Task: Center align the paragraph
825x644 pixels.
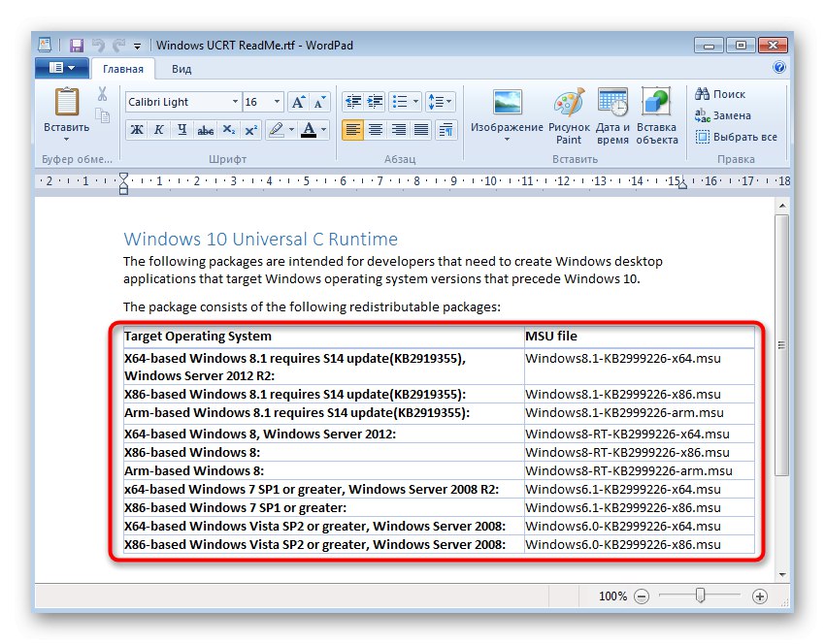Action: (376, 130)
